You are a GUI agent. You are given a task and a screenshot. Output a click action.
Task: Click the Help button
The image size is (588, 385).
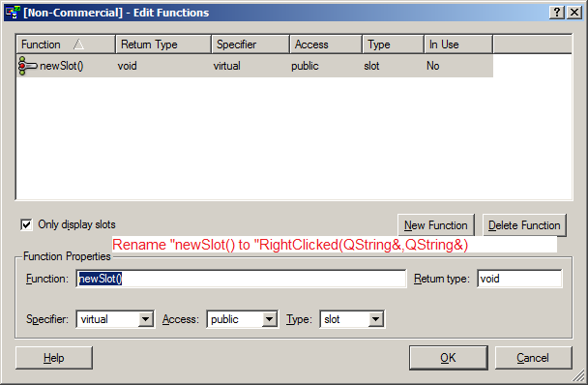tap(54, 358)
